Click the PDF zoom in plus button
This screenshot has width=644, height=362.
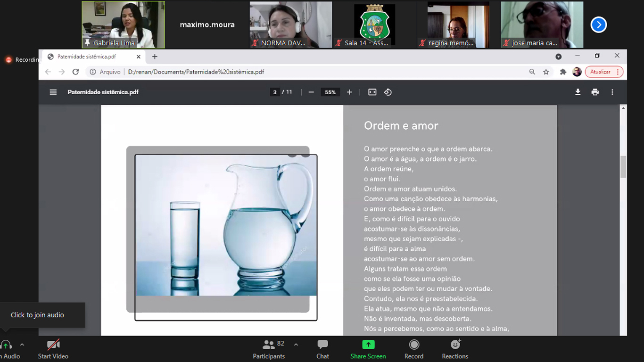[349, 92]
